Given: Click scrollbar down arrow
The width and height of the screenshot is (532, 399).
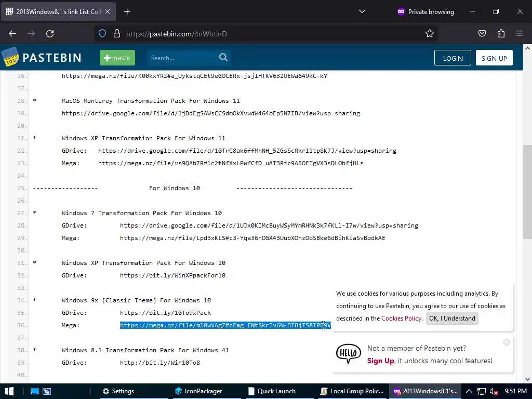Looking at the screenshot, I should point(528,379).
